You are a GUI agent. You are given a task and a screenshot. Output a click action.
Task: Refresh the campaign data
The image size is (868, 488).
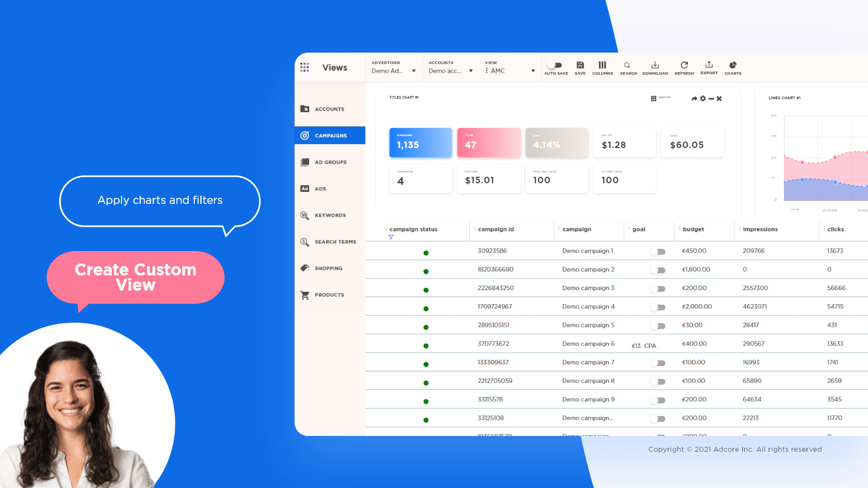click(684, 66)
